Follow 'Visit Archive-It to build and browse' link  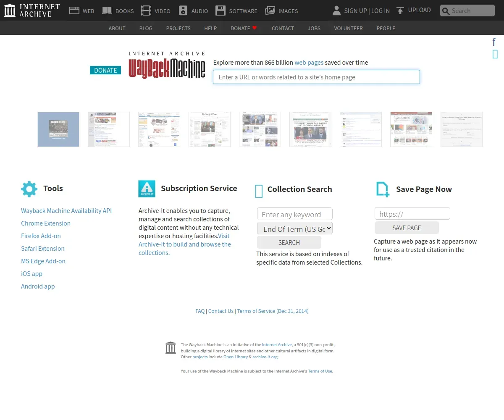185,244
